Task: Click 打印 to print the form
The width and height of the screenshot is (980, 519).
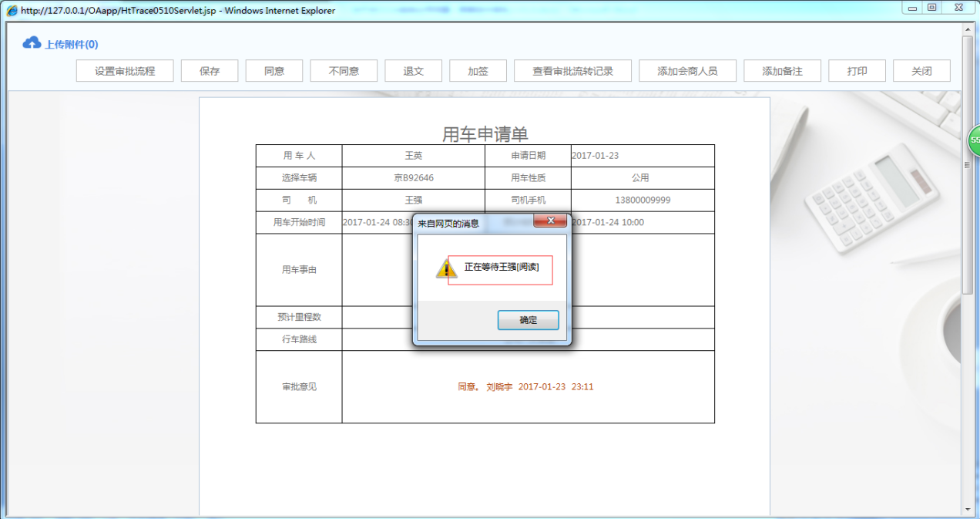Action: tap(857, 70)
